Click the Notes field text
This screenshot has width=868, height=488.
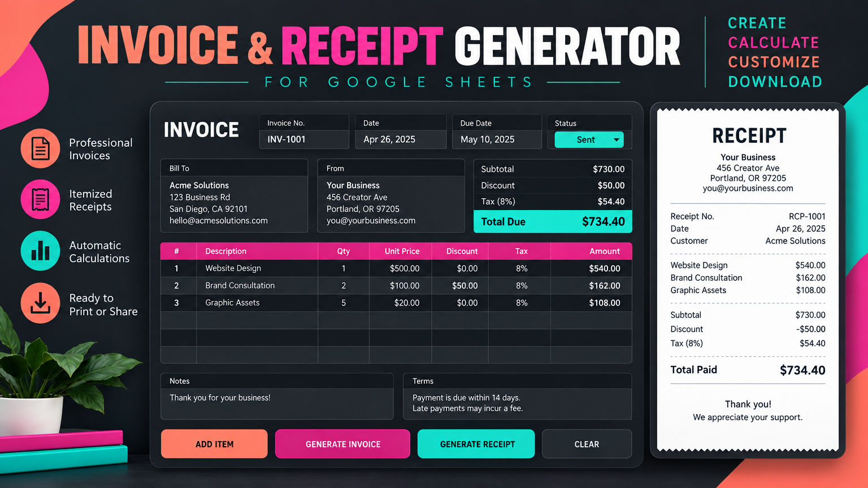click(x=220, y=398)
